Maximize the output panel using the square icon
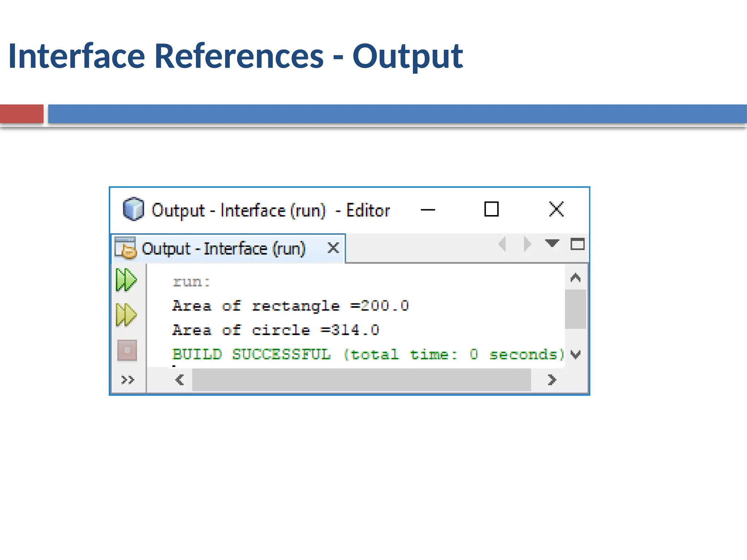The image size is (747, 560). point(577,244)
